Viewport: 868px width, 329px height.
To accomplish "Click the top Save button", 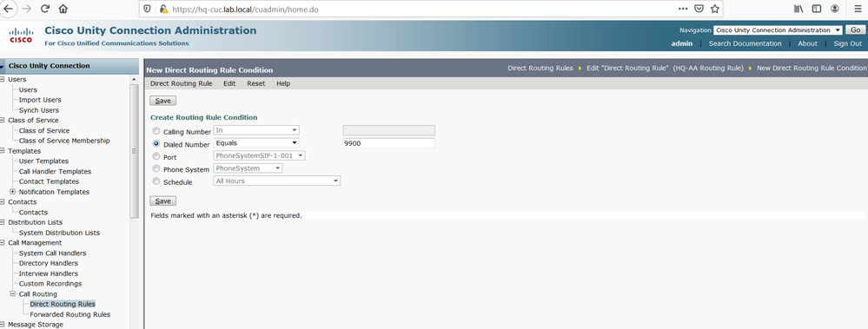I will 162,101.
